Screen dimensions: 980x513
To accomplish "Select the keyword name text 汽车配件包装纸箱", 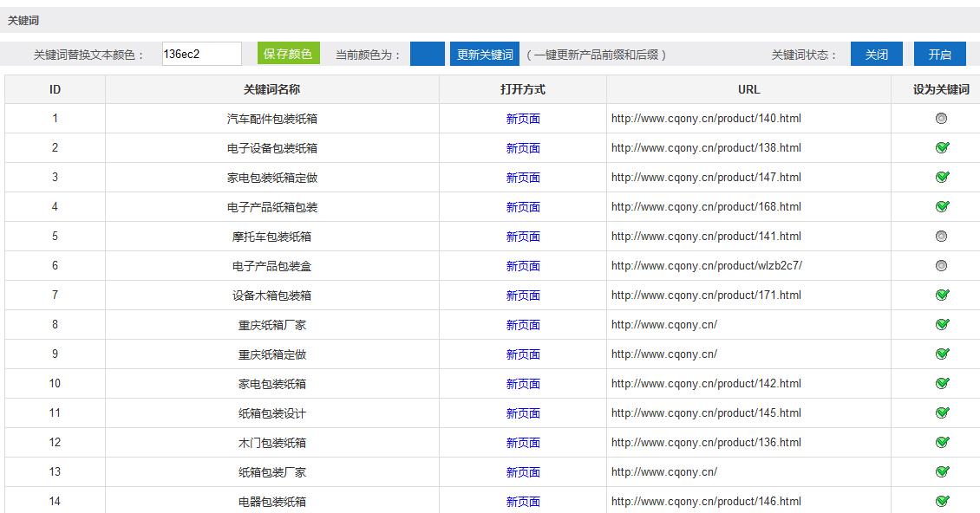I will 271,119.
